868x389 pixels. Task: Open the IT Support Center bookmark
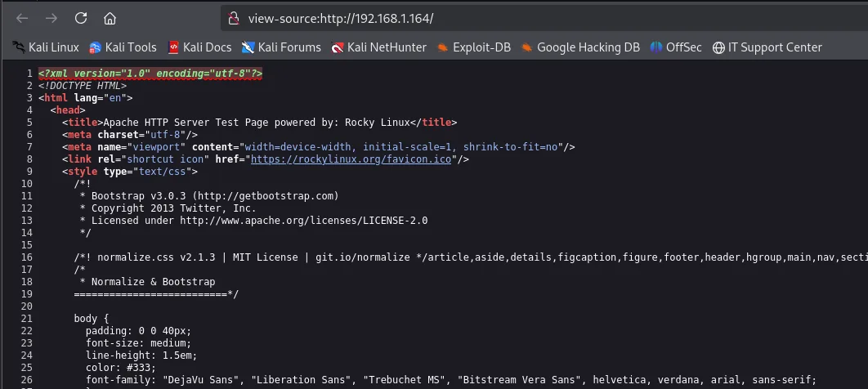click(x=767, y=47)
